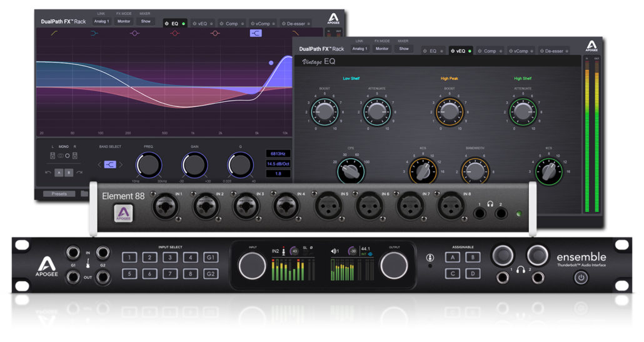Viewport: 644px width, 342px height.
Task: Click the undo arrow beside the A button
Action: click(x=48, y=173)
